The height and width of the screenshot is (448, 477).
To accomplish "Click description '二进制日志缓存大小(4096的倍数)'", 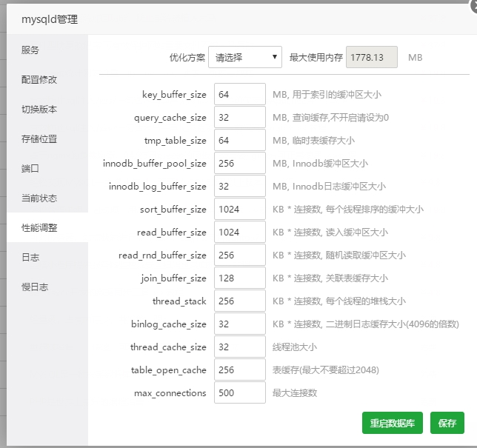I will click(x=393, y=324).
